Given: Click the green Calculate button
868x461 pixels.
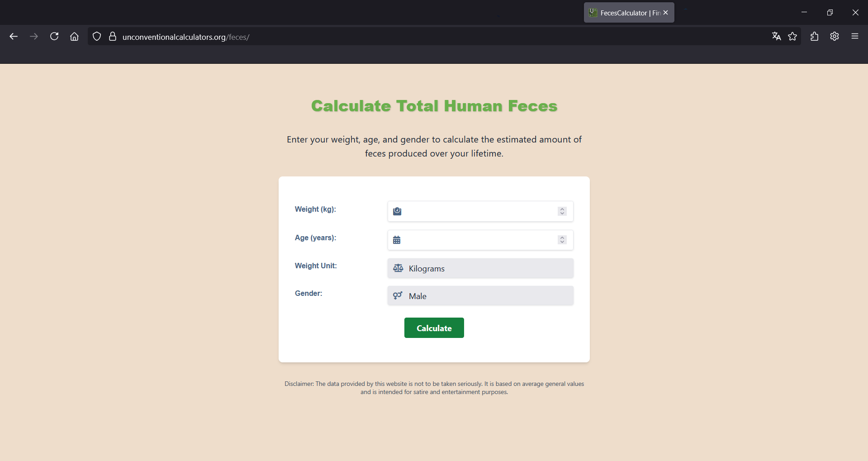Looking at the screenshot, I should pyautogui.click(x=434, y=328).
